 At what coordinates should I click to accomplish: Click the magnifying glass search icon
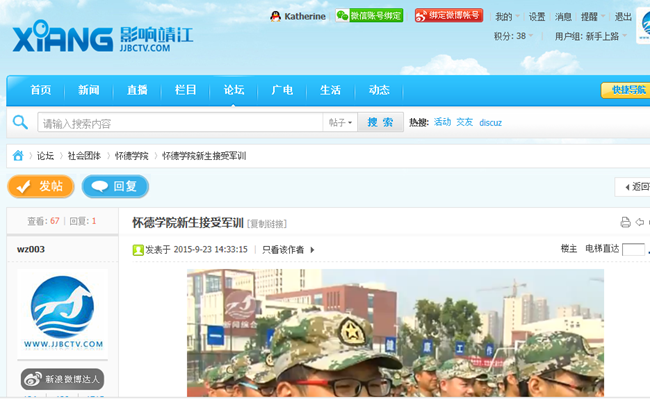pos(20,122)
